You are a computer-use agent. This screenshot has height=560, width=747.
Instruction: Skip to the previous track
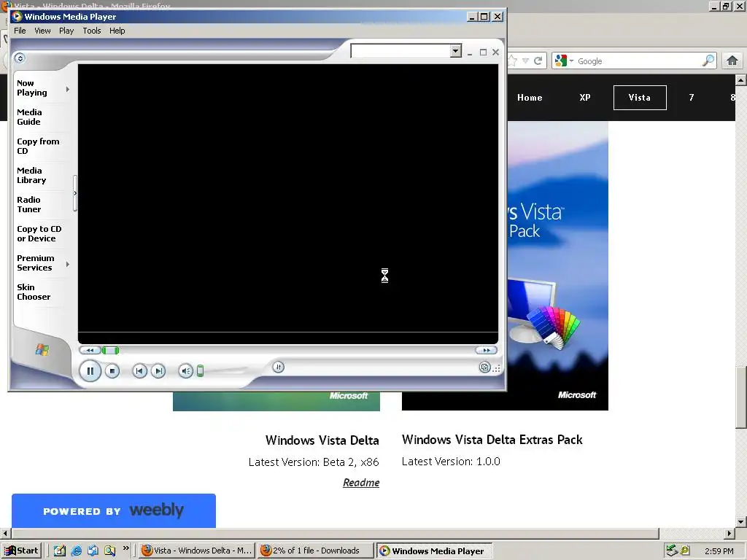click(x=139, y=371)
